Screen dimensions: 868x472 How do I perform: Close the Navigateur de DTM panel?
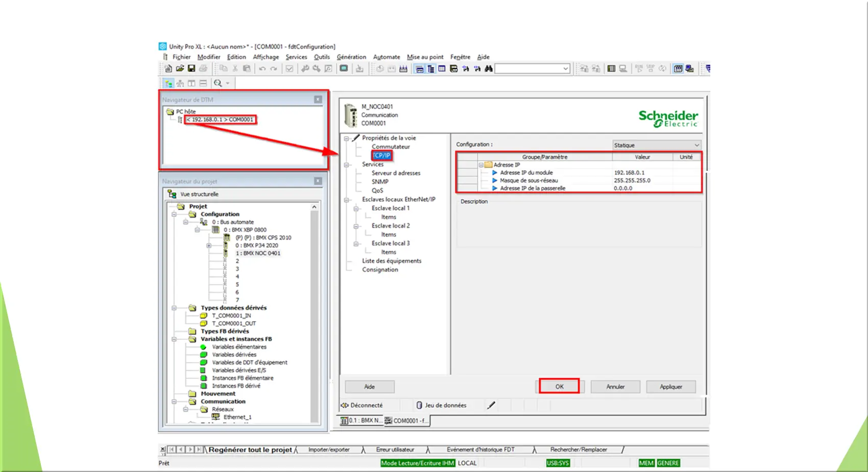click(x=318, y=100)
